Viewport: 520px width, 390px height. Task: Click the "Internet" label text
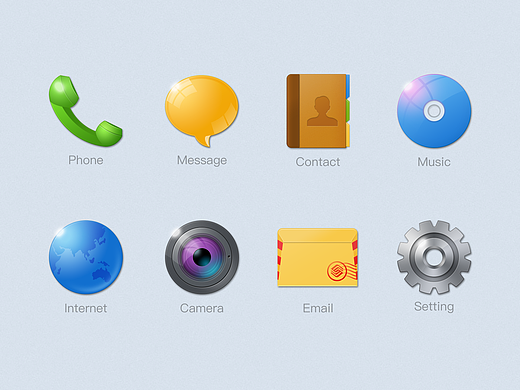tap(86, 308)
